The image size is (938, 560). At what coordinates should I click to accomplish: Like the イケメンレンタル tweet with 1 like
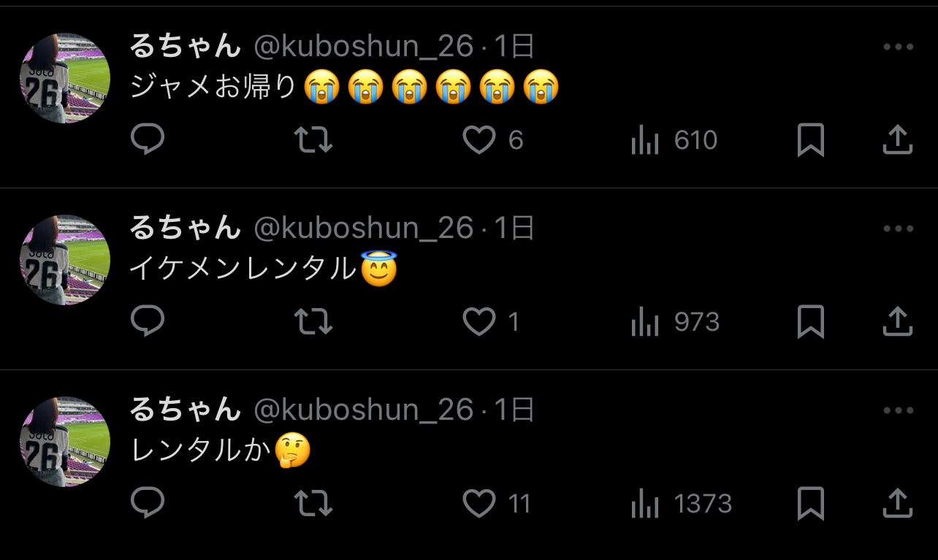click(492, 321)
